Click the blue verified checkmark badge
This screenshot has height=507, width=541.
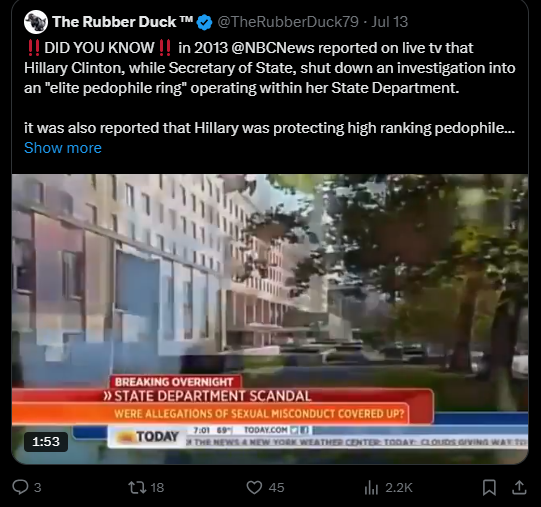point(204,22)
